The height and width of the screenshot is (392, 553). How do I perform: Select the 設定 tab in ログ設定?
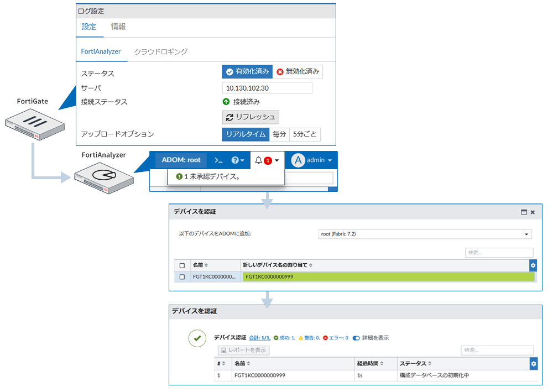(x=89, y=27)
